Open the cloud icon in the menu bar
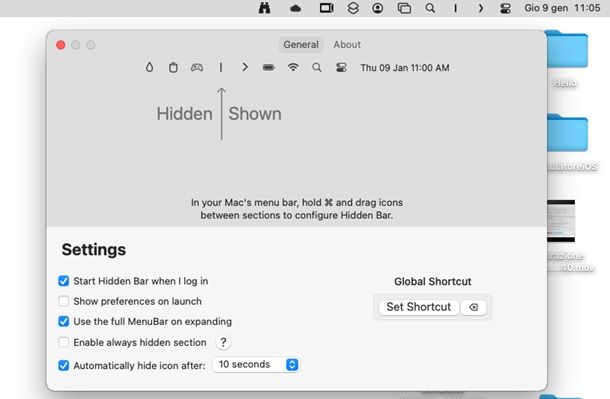 296,8
